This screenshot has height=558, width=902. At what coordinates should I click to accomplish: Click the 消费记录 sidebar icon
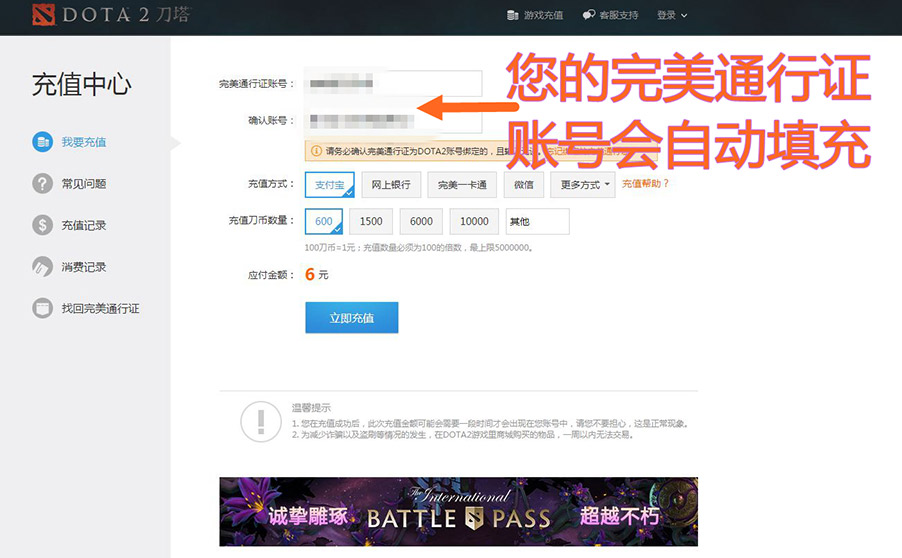pos(43,267)
